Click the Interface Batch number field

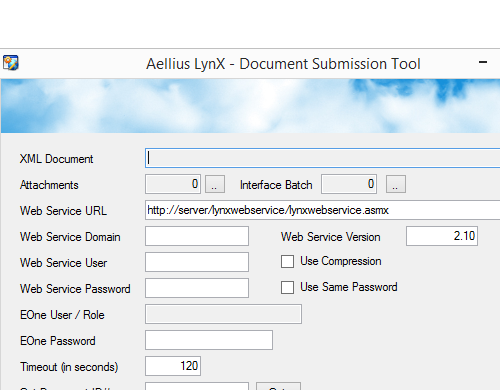pyautogui.click(x=349, y=184)
